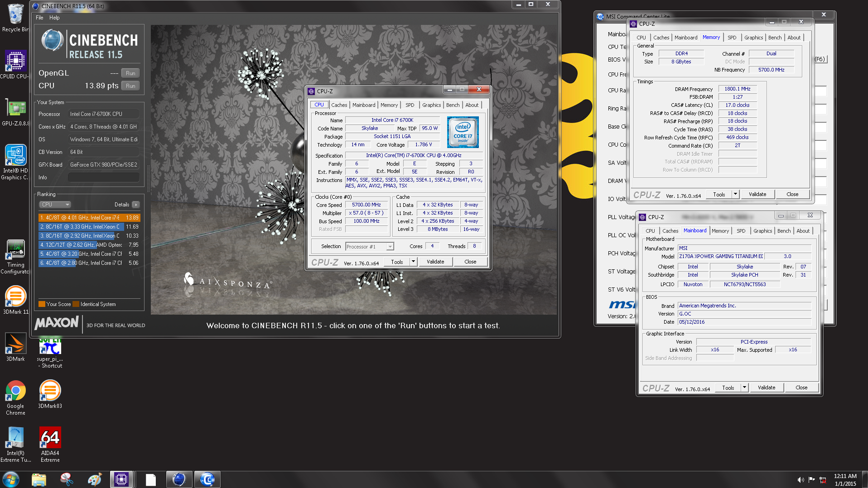Open the Google Chrome desktop shortcut
The image size is (868, 488).
(x=15, y=398)
